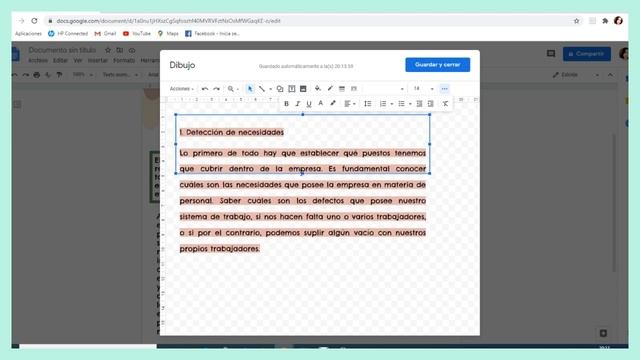
Task: Open the border weight lines icon
Action: (342, 89)
